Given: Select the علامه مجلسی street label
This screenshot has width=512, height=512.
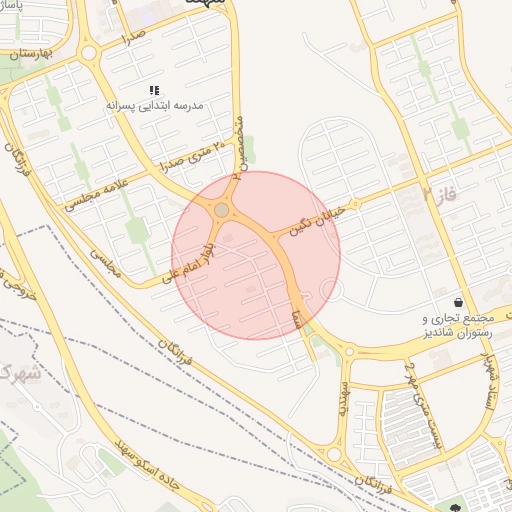Looking at the screenshot, I should (96, 195).
